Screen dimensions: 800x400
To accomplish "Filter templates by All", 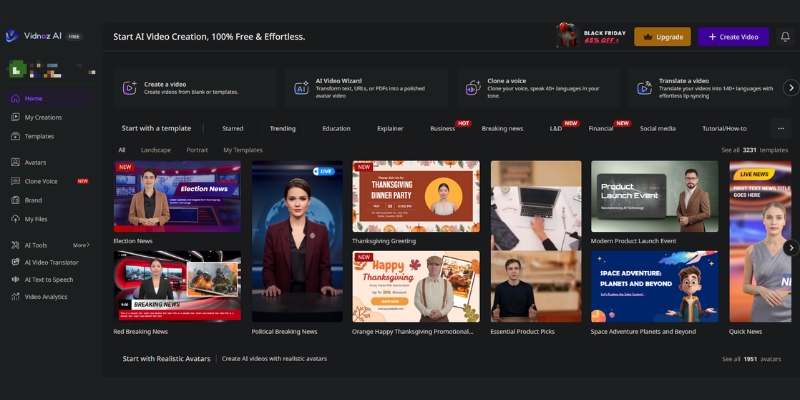I will tap(121, 150).
